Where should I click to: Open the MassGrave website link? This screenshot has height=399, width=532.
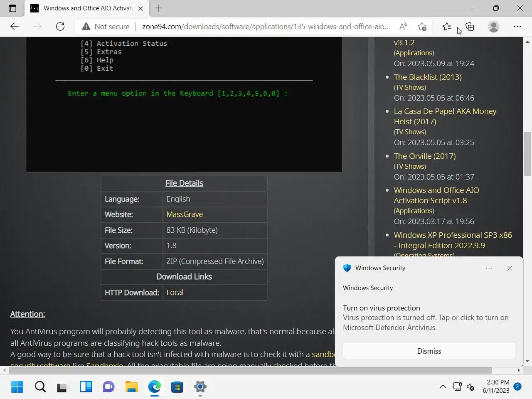pos(185,214)
